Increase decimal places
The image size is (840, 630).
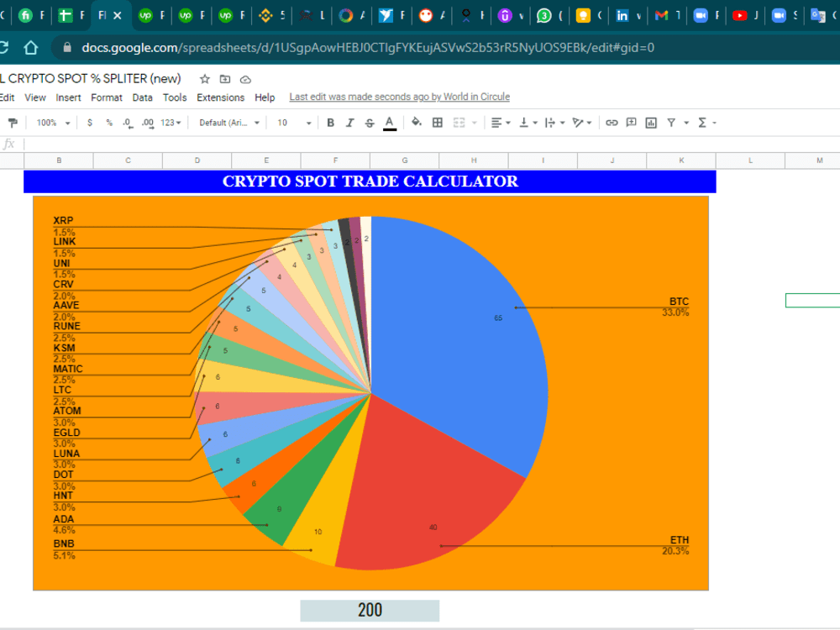point(147,122)
